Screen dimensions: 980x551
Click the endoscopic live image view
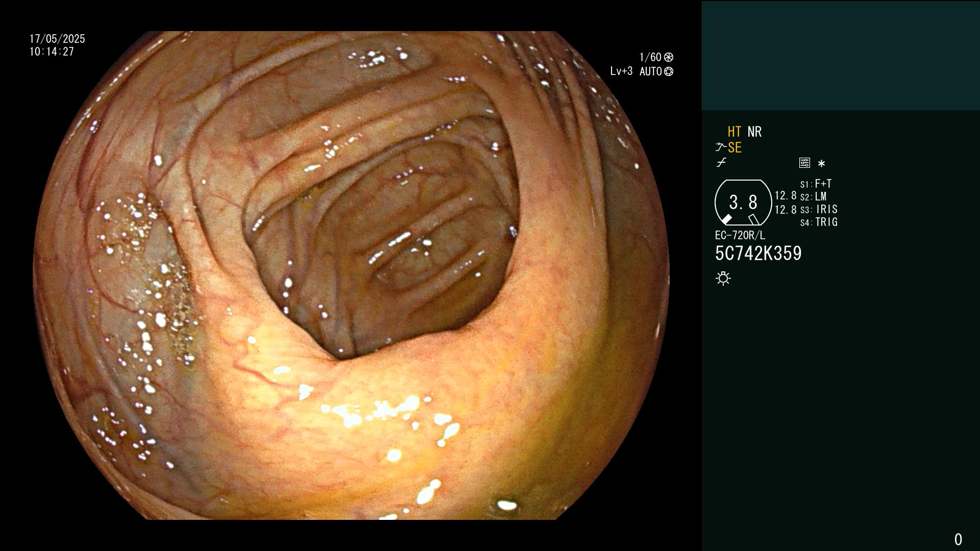(351, 275)
